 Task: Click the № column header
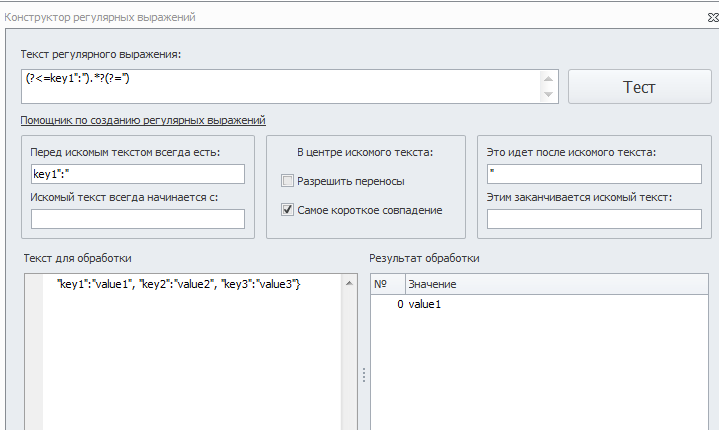tap(388, 284)
